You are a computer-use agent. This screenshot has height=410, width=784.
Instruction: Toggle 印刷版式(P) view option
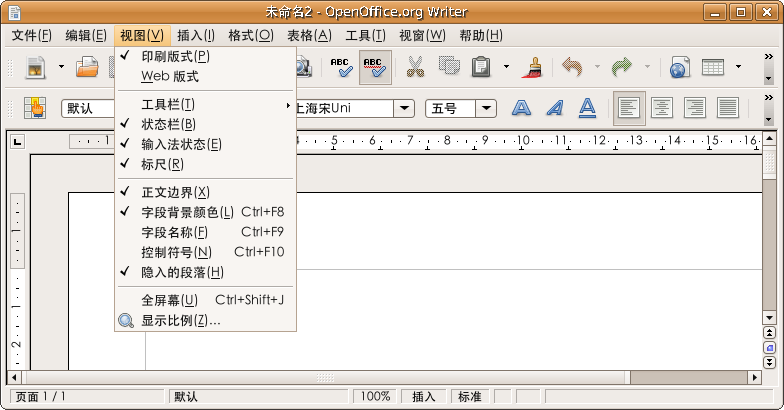click(x=206, y=56)
